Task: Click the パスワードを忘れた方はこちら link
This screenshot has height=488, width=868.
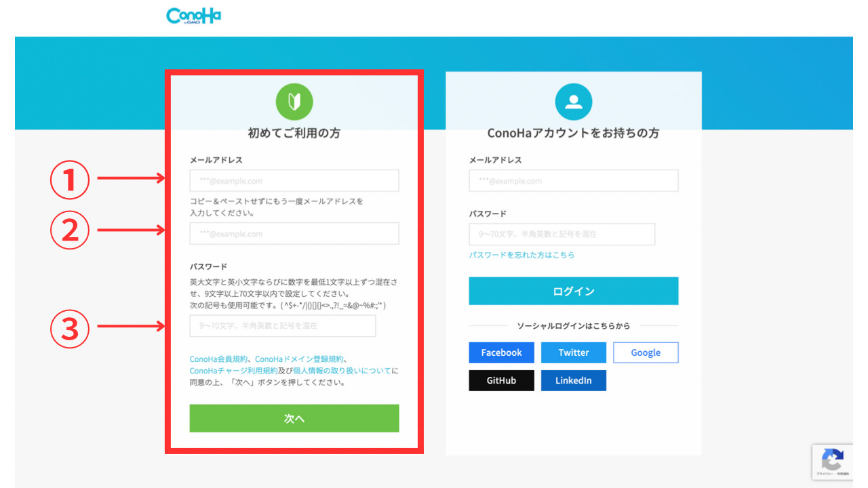Action: [522, 255]
